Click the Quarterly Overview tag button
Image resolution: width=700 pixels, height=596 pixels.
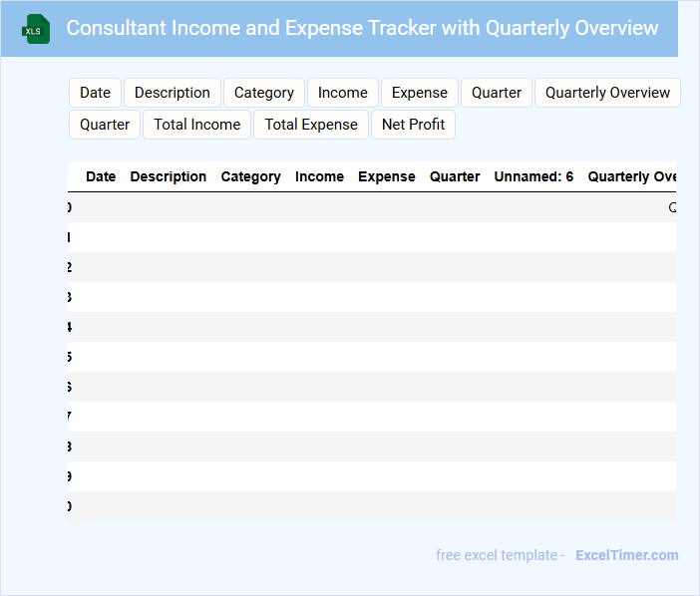tap(607, 93)
